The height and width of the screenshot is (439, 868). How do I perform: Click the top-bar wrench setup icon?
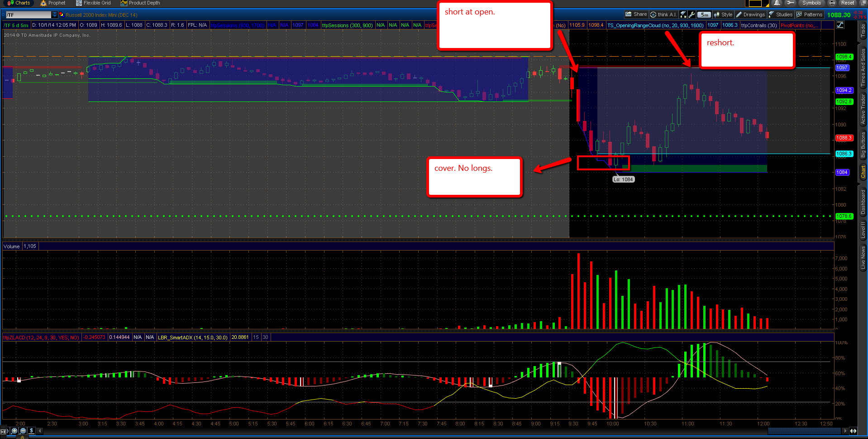click(x=790, y=3)
